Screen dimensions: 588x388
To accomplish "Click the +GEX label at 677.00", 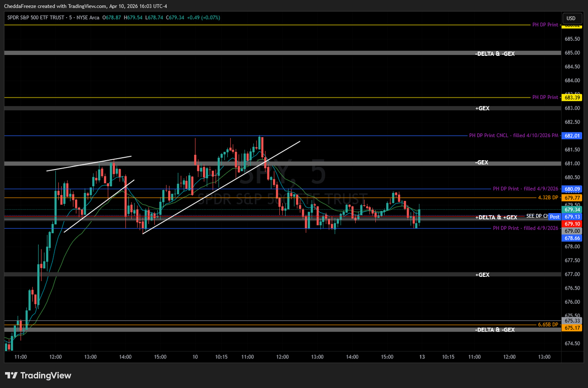I will click(482, 275).
